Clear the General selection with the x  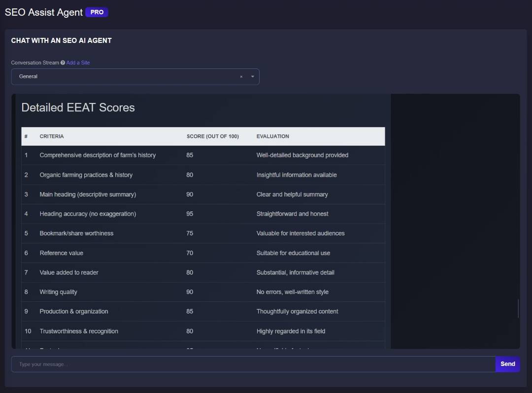pos(241,77)
